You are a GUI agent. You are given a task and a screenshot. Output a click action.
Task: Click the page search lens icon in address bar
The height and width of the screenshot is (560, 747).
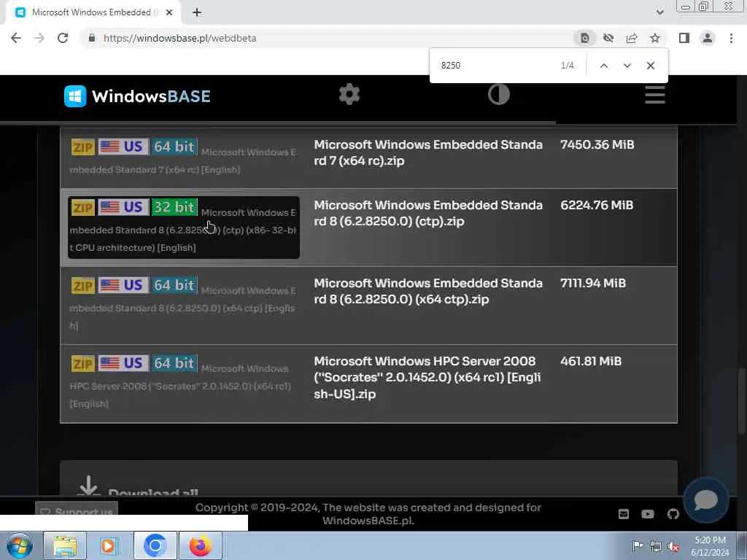[x=584, y=38]
